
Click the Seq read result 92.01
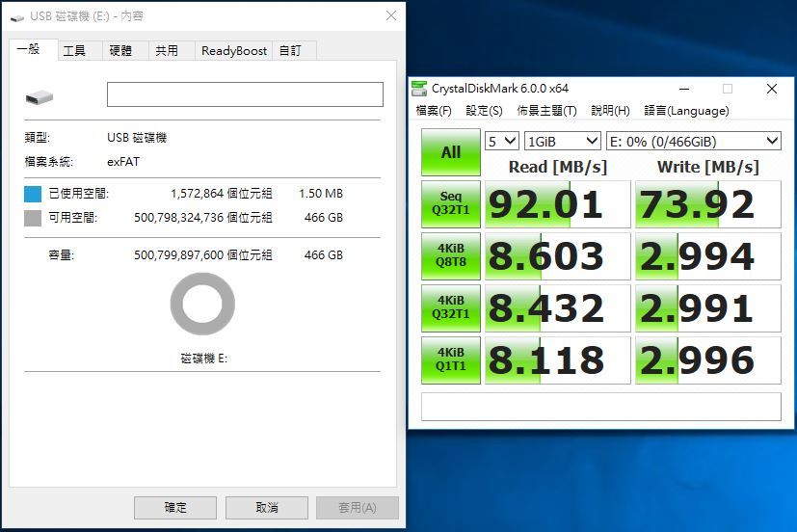558,203
